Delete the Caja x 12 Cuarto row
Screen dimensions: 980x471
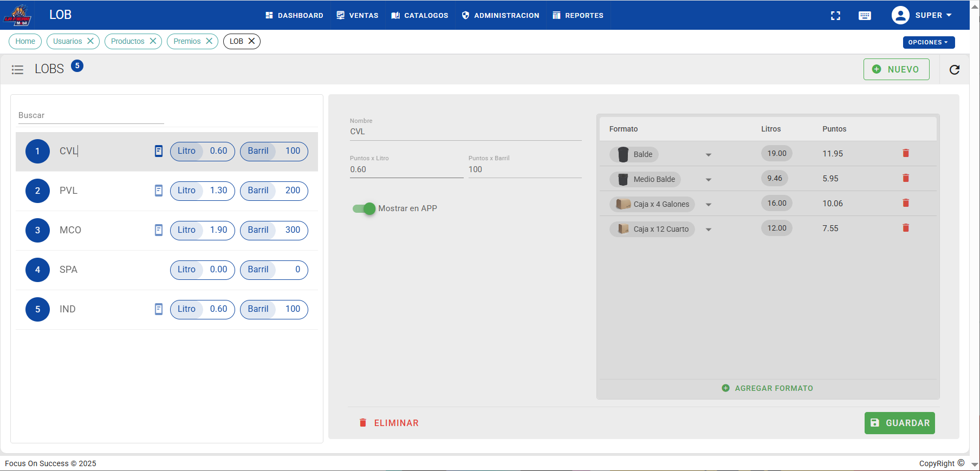(x=905, y=228)
